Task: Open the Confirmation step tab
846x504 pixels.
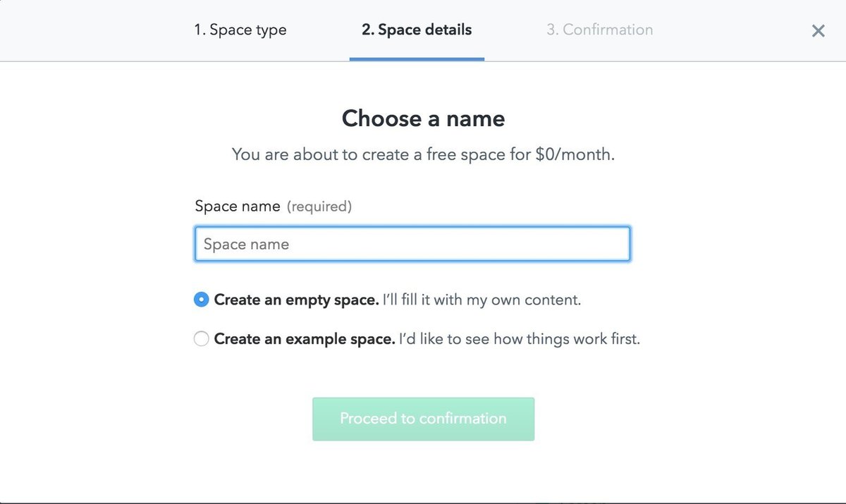Action: coord(599,30)
